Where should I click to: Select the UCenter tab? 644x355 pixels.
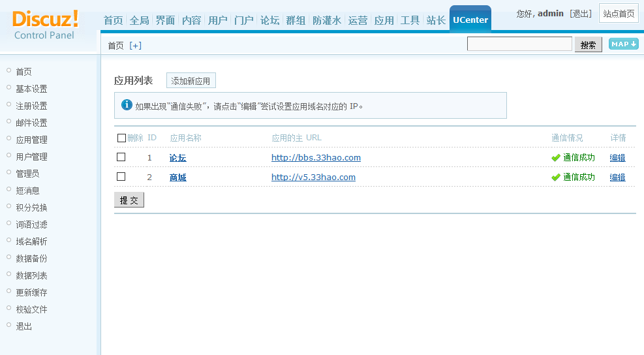click(x=470, y=20)
